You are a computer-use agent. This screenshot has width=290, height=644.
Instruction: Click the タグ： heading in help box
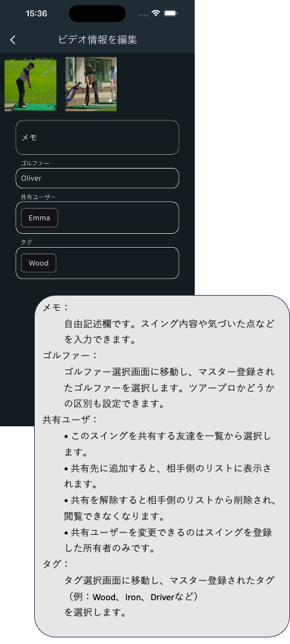[x=56, y=564]
